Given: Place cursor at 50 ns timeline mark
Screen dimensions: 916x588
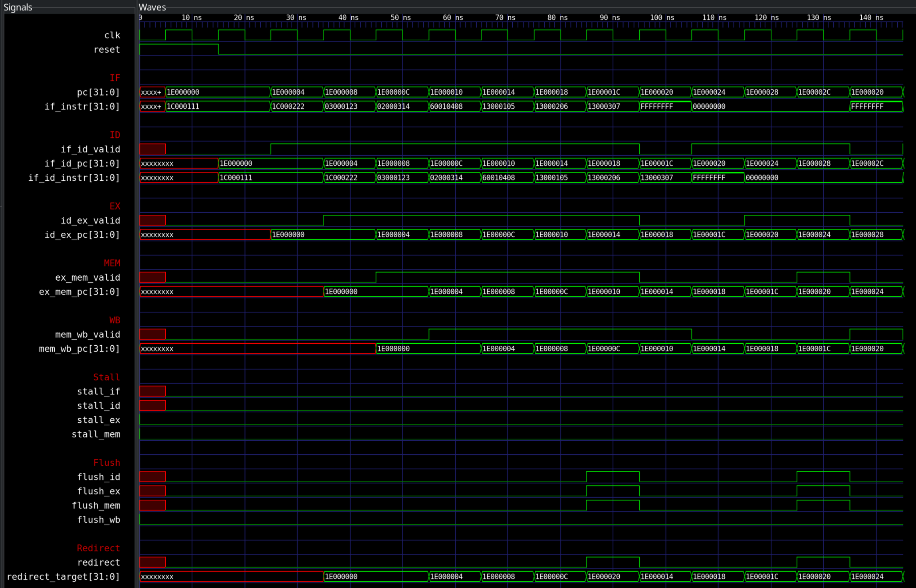Looking at the screenshot, I should pos(401,18).
